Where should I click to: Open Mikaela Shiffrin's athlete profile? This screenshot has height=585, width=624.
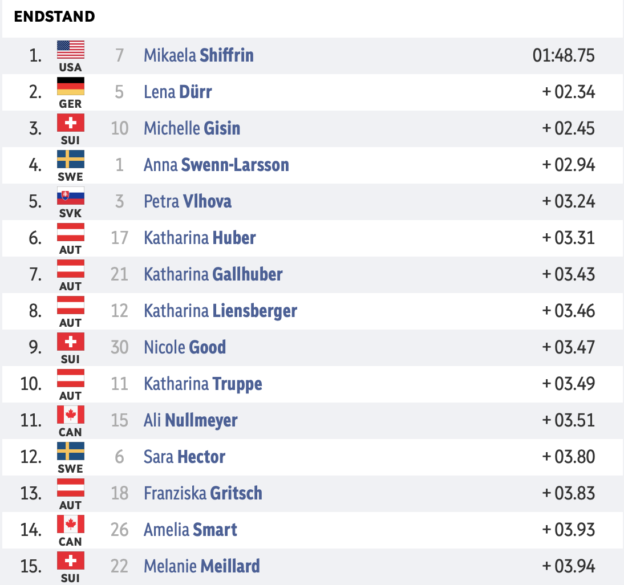199,55
